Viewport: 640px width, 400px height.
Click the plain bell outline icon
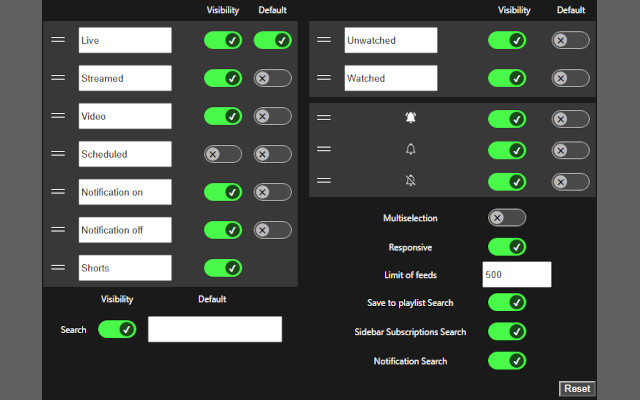coord(411,149)
